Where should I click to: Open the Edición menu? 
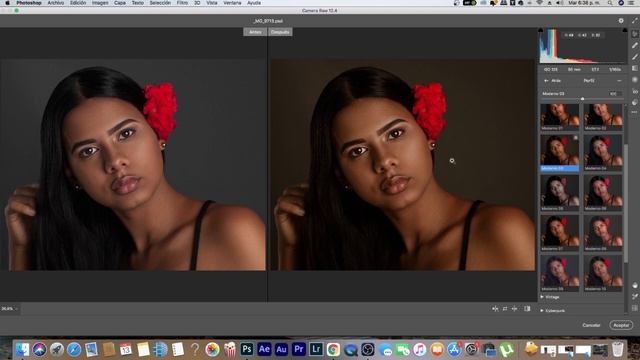78,3
